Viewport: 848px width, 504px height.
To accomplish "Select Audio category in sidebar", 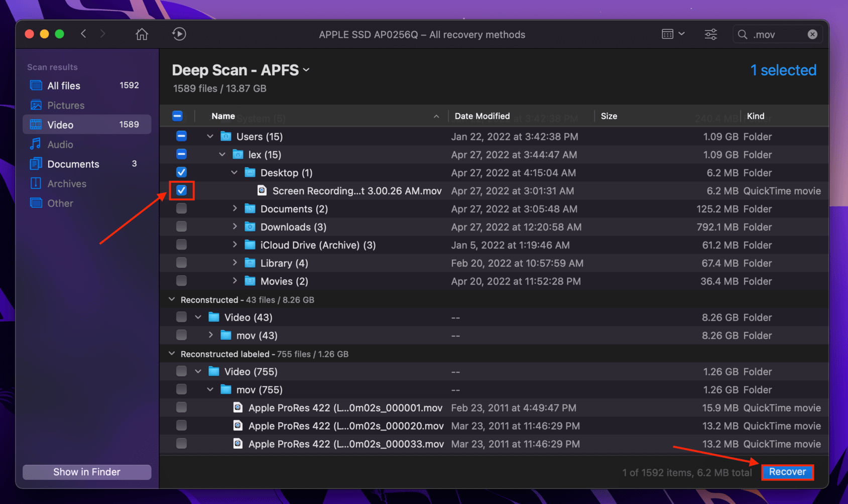I will click(x=87, y=145).
